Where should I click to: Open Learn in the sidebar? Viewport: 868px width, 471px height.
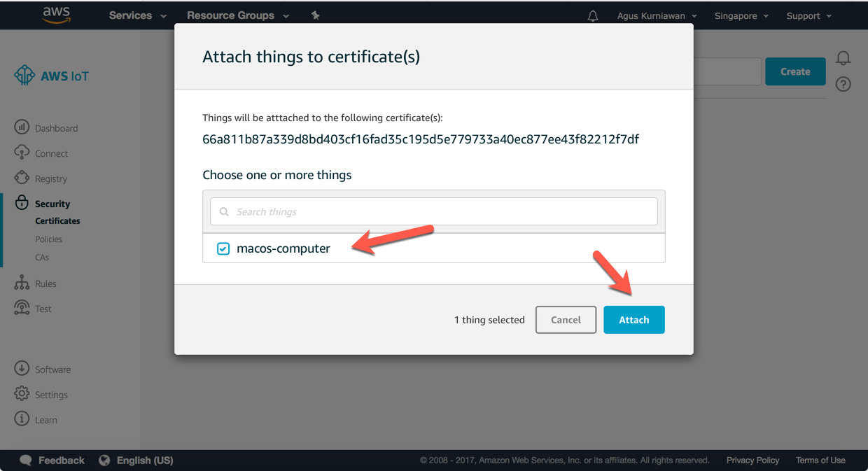pyautogui.click(x=46, y=420)
